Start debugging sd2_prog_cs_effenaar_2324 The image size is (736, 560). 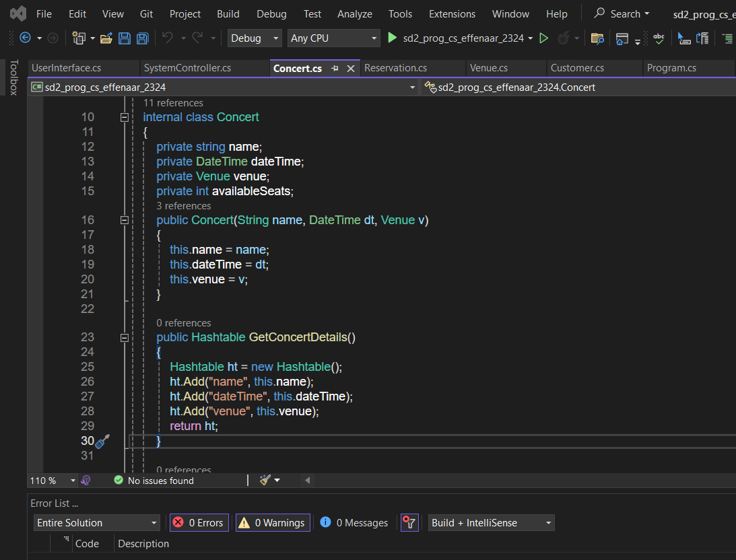(x=457, y=38)
